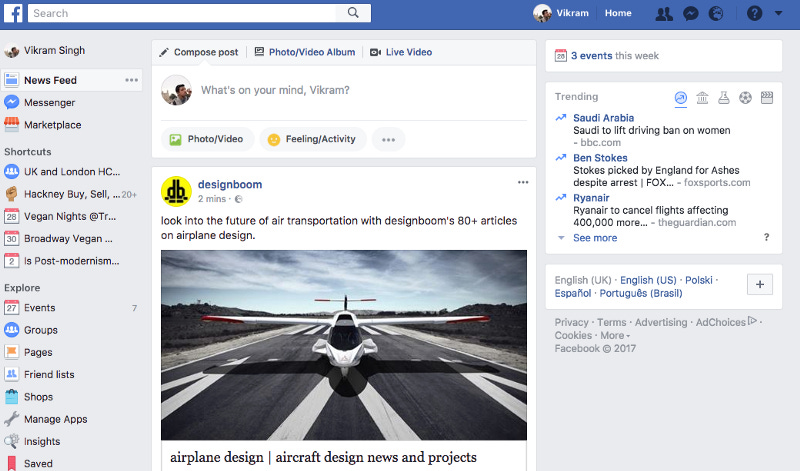This screenshot has height=471, width=800.
Task: Select Science and Technology trending flask icon
Action: (723, 97)
